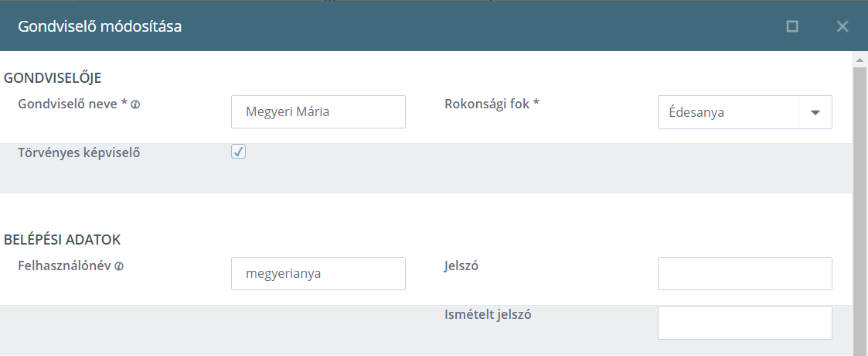Viewport: 868px width, 356px height.
Task: Click the Rokonsági fok field label
Action: (492, 104)
